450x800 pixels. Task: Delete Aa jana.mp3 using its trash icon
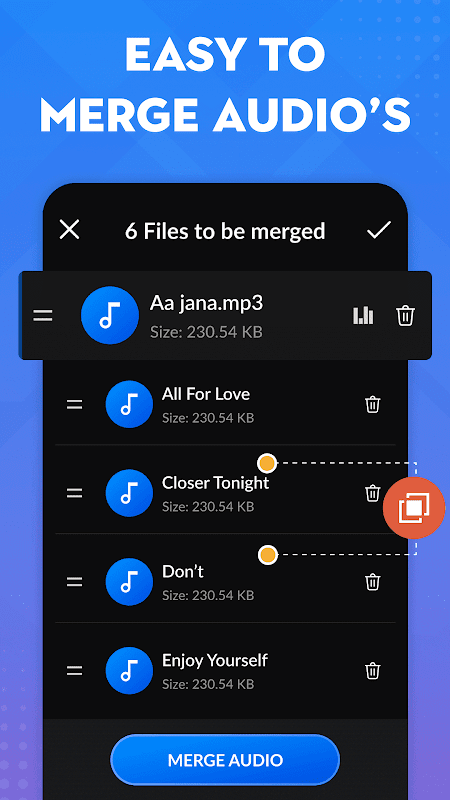pyautogui.click(x=406, y=316)
